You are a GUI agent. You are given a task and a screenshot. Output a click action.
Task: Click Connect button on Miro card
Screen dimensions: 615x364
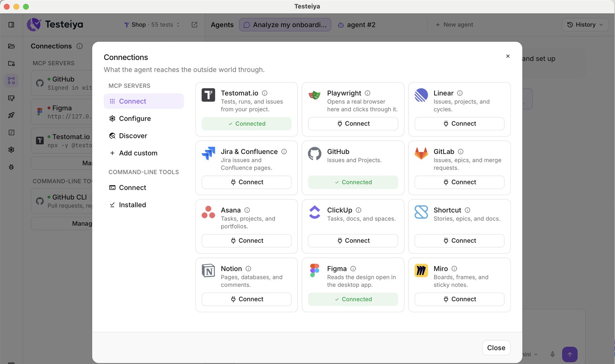pos(459,299)
